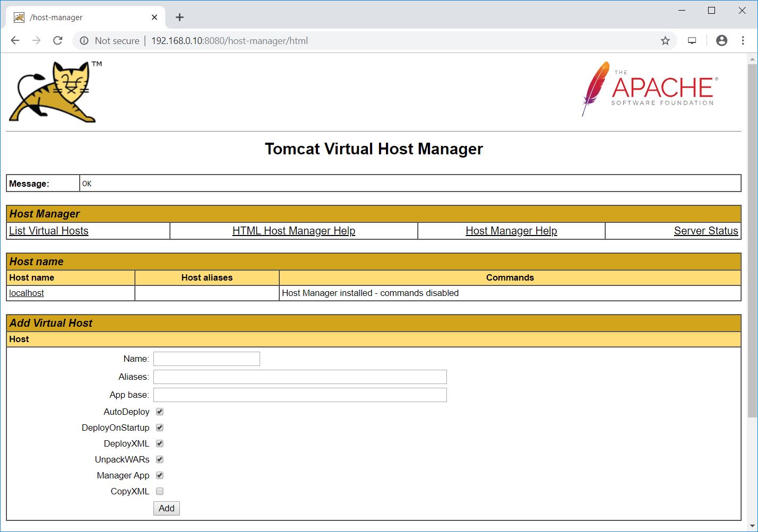Viewport: 758px width, 532px height.
Task: Go to Server Status link
Action: click(706, 231)
